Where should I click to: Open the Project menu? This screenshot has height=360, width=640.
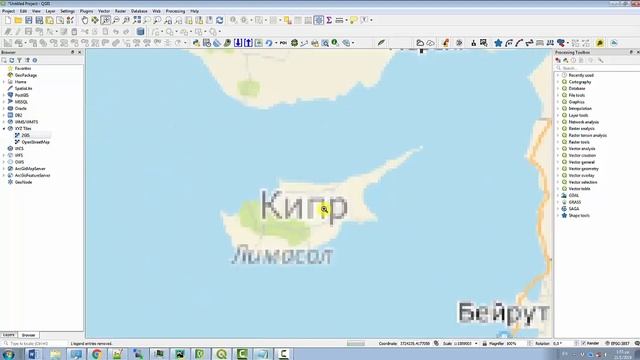8,11
